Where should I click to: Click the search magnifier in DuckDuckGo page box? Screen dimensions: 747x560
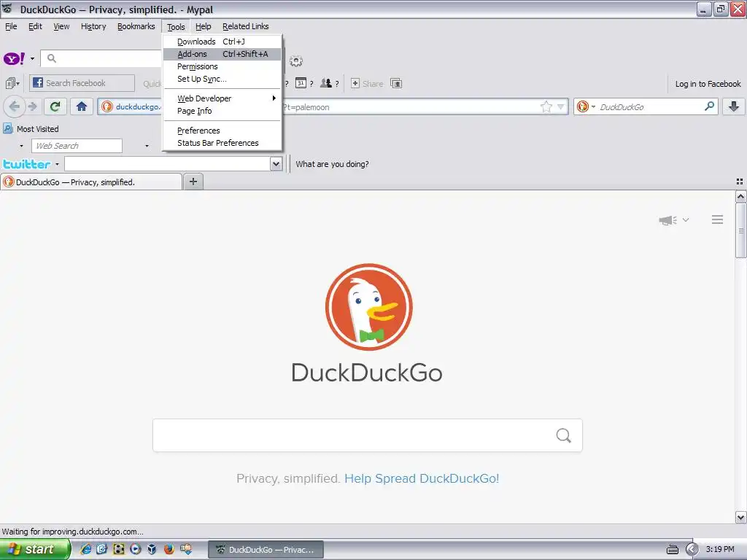pyautogui.click(x=564, y=435)
